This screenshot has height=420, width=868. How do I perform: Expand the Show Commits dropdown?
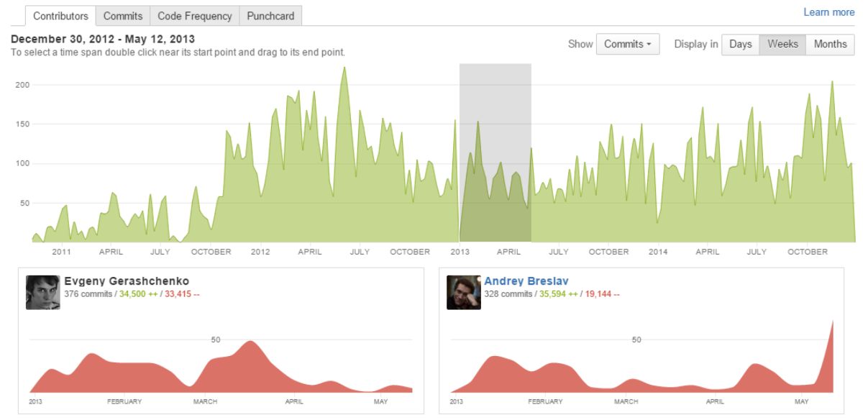pyautogui.click(x=627, y=44)
